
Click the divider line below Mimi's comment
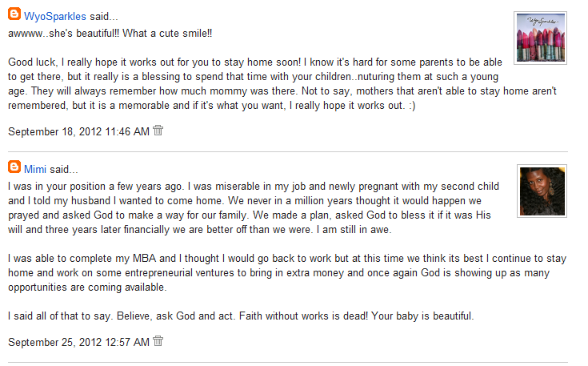pos(288,363)
